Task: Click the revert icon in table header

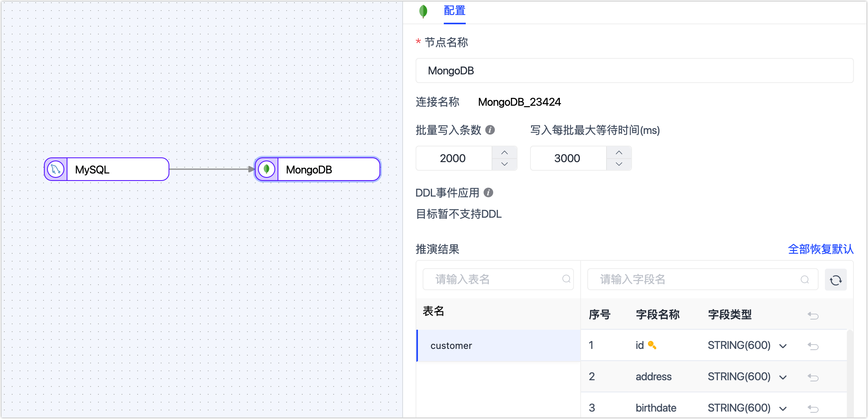Action: click(813, 315)
